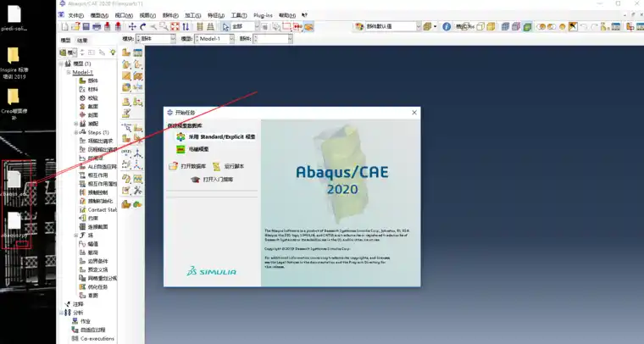Screen dimensions: 644x344
Task: Click the New Model Database toolbar icon
Action: [x=65, y=26]
